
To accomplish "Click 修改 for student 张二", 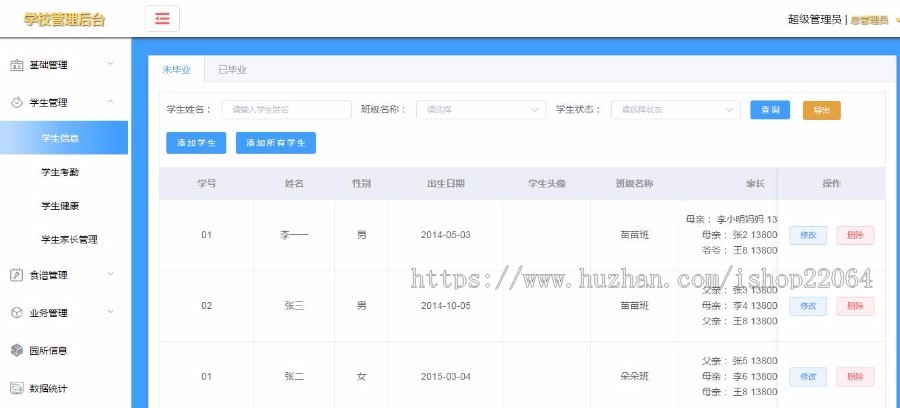I will [x=808, y=376].
